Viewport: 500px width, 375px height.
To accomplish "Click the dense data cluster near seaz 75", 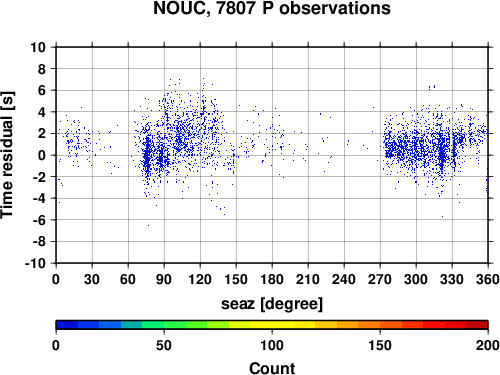I will point(147,157).
